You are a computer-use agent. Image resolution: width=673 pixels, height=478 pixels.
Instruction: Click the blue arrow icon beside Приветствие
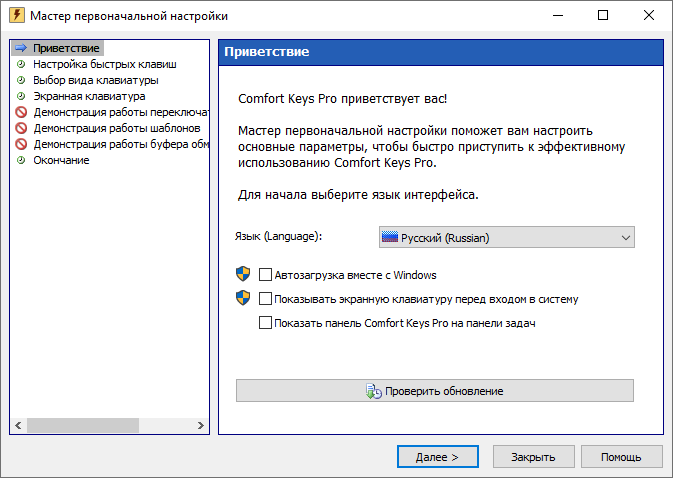tap(21, 48)
